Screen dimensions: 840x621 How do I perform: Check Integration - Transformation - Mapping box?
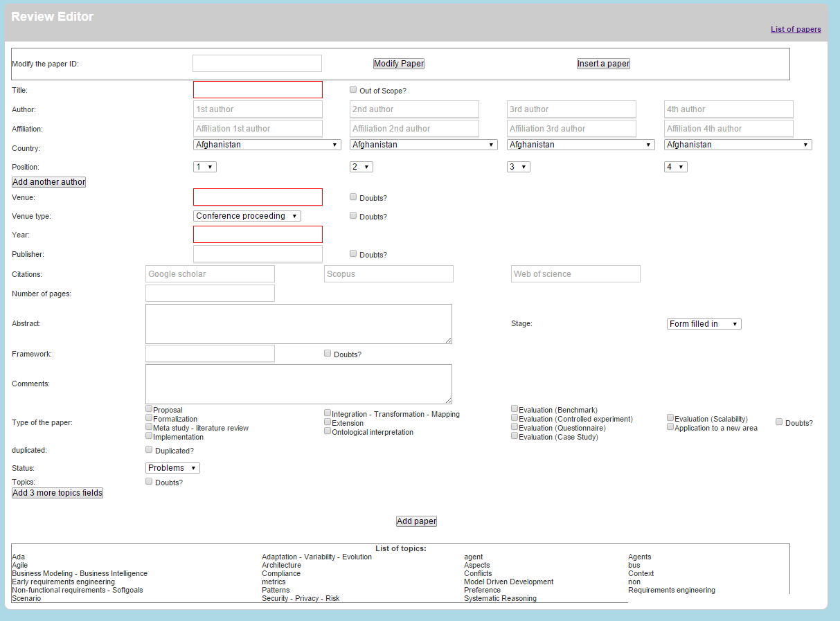(328, 413)
